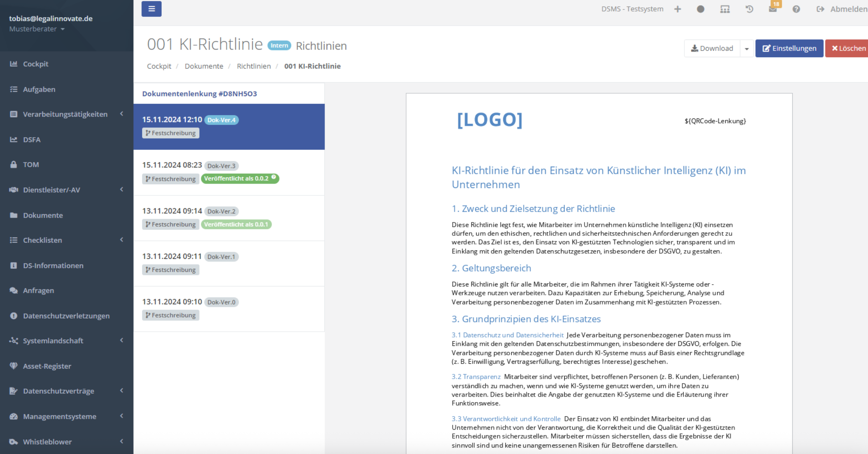
Task: Open the mail inbox with the 18 badge
Action: coord(772,9)
